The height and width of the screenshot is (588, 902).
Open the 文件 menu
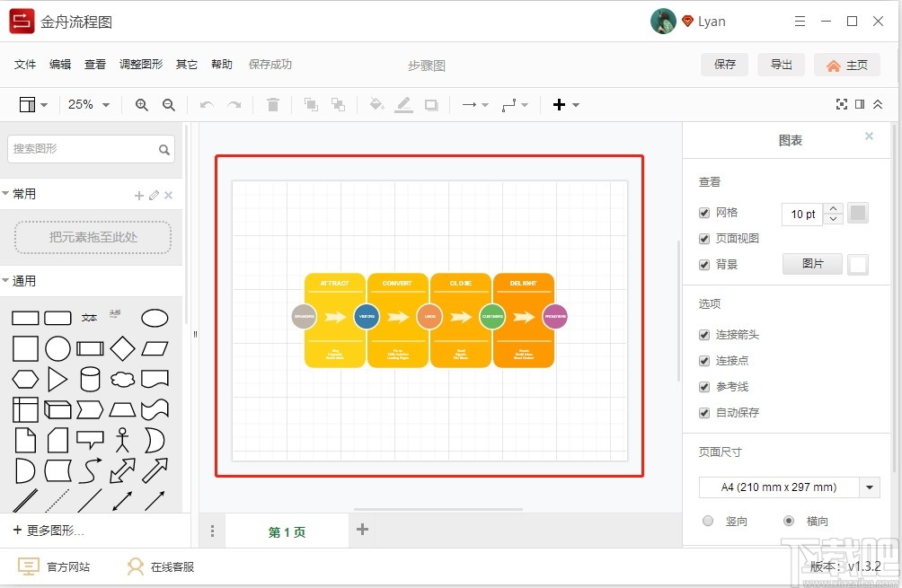click(x=25, y=64)
